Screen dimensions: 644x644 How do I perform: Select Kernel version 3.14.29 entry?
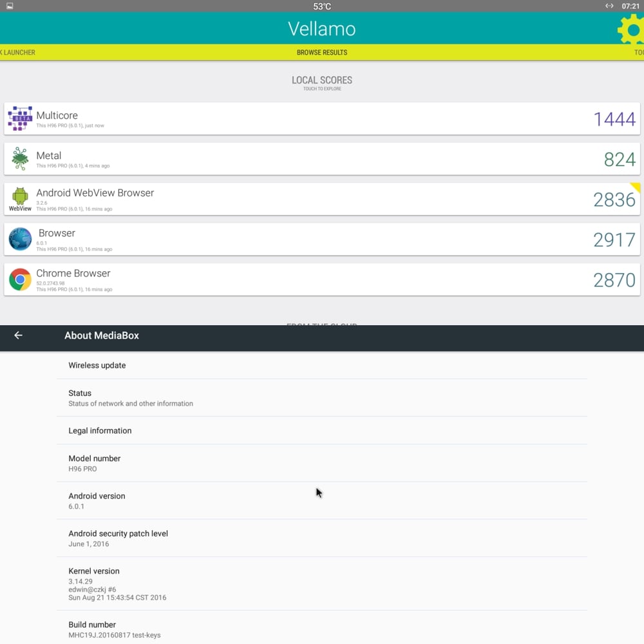[322, 583]
